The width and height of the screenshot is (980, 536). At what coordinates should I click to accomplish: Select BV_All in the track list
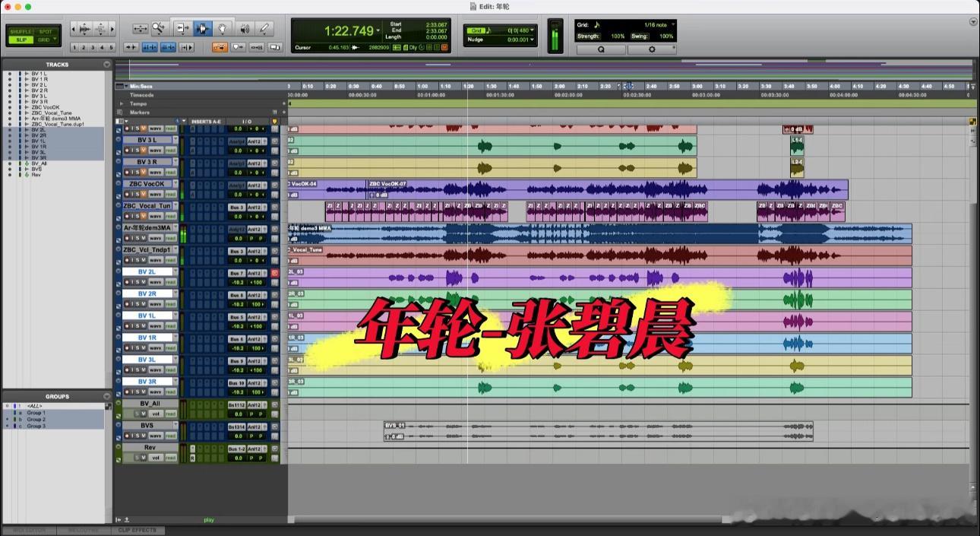(x=39, y=163)
